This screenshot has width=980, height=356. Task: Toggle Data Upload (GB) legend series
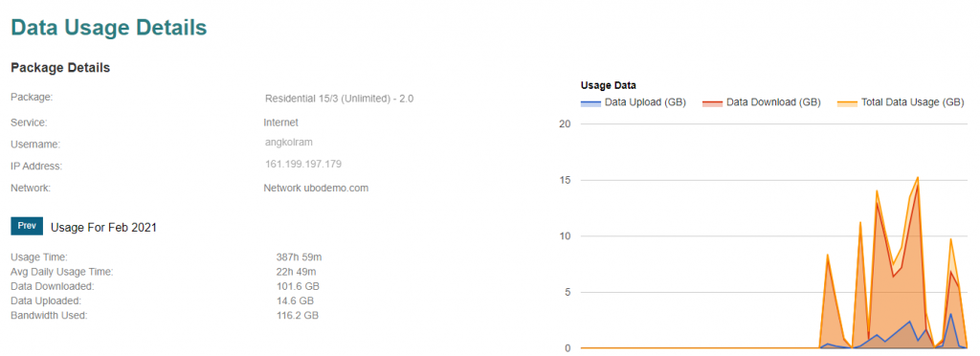634,102
